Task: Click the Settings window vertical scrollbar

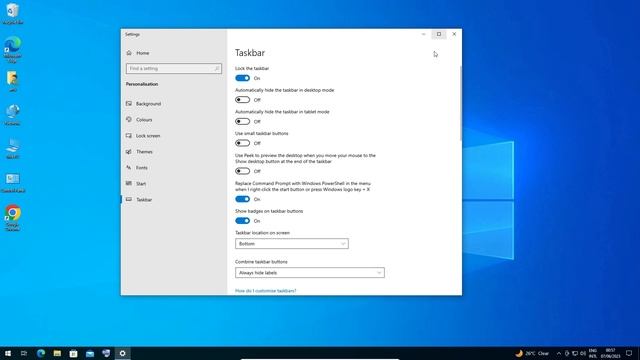Action: (460, 104)
